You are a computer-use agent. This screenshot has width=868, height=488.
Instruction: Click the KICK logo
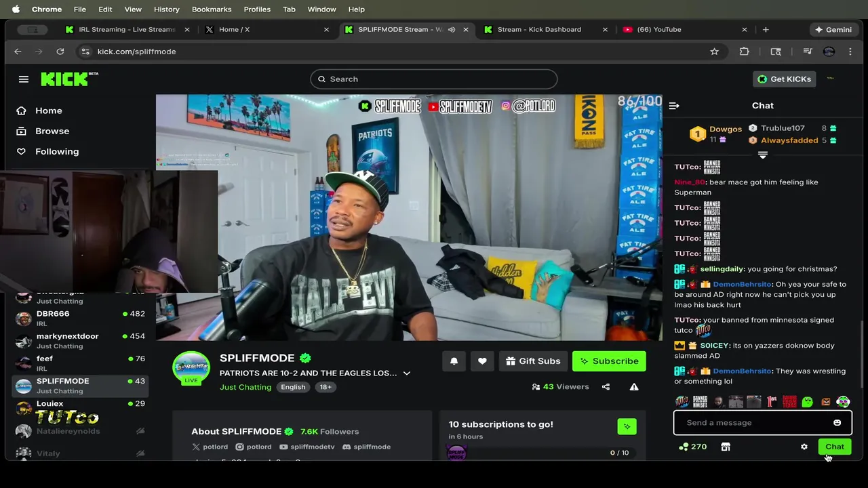(69, 79)
